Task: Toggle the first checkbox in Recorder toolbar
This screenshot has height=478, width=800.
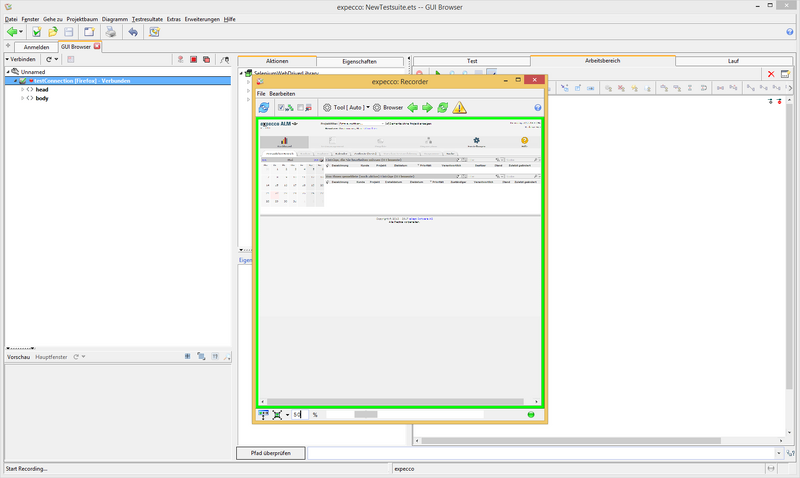Action: coord(282,107)
